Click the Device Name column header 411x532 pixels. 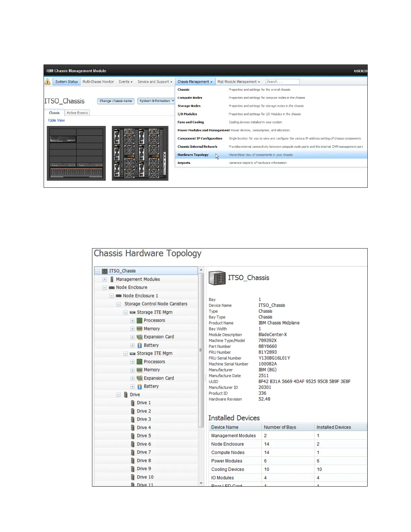tap(235, 427)
